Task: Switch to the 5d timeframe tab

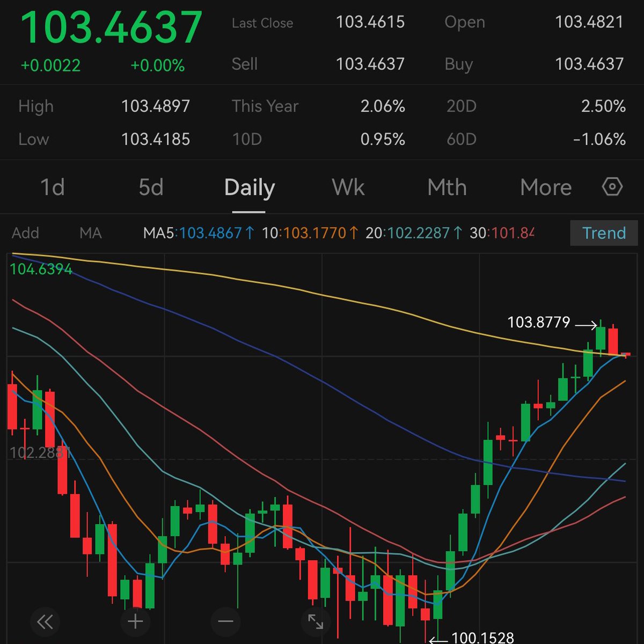Action: pos(151,187)
